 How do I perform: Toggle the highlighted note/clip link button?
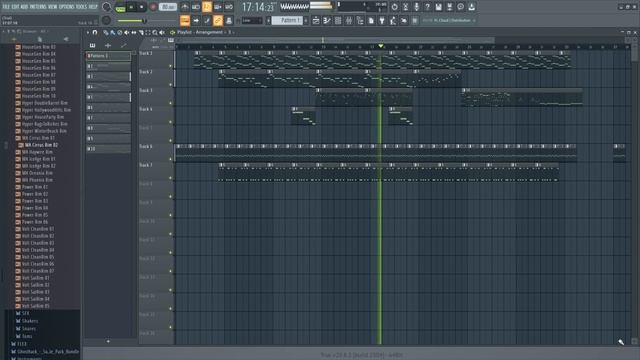click(x=218, y=20)
